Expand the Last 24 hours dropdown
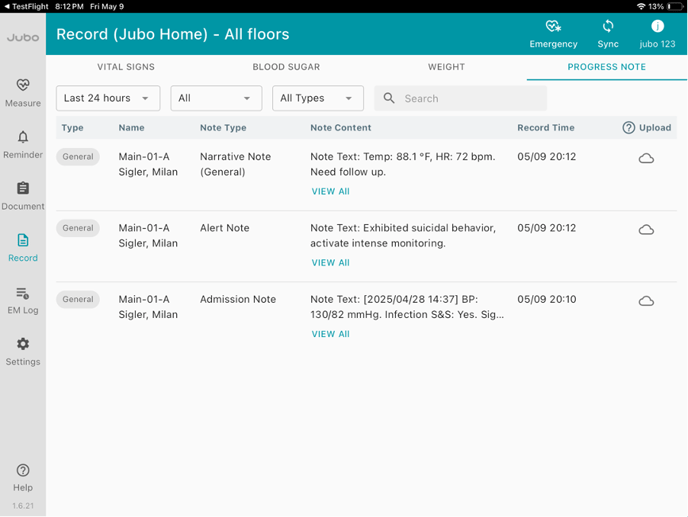The width and height of the screenshot is (688, 517). [108, 98]
